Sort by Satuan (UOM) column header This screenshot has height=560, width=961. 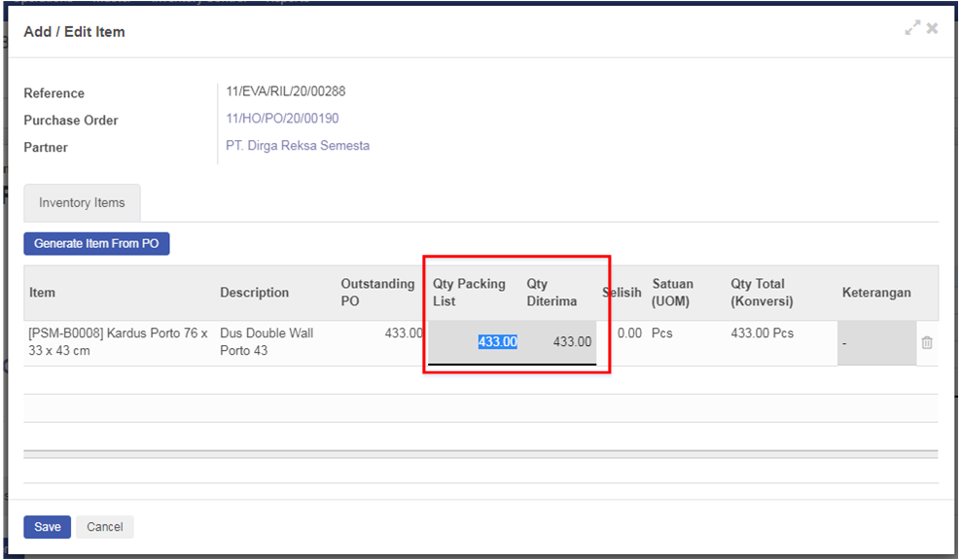[x=672, y=293]
